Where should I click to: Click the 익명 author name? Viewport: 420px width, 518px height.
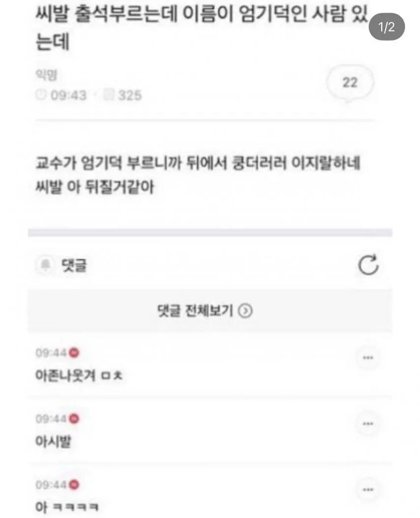pos(46,75)
